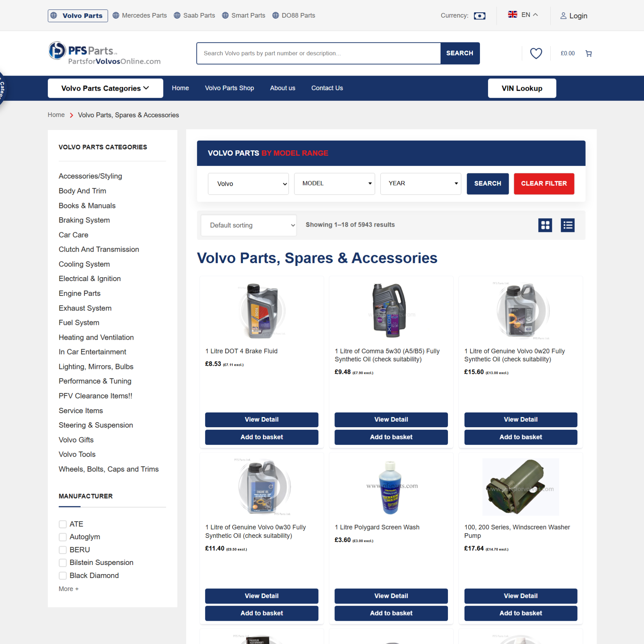Click the globe icon beside DO88 Parts
The height and width of the screenshot is (644, 644).
275,15
